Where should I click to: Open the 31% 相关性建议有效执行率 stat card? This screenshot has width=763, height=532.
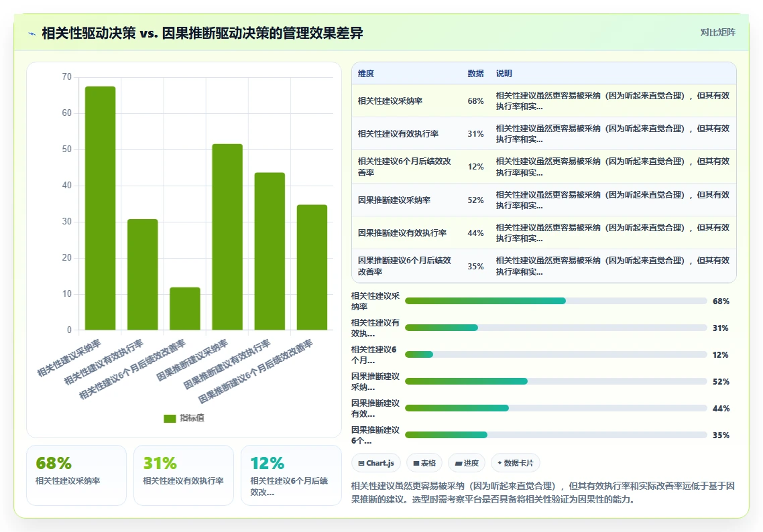click(184, 476)
